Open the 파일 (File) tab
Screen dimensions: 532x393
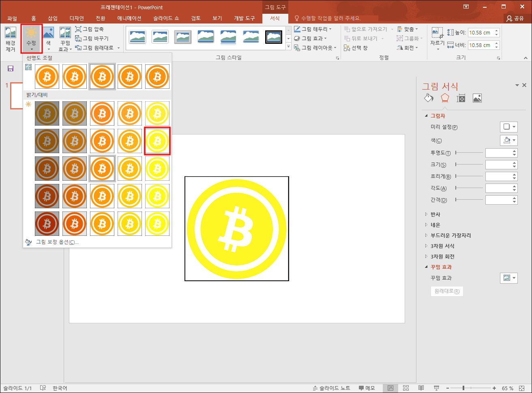pyautogui.click(x=12, y=18)
